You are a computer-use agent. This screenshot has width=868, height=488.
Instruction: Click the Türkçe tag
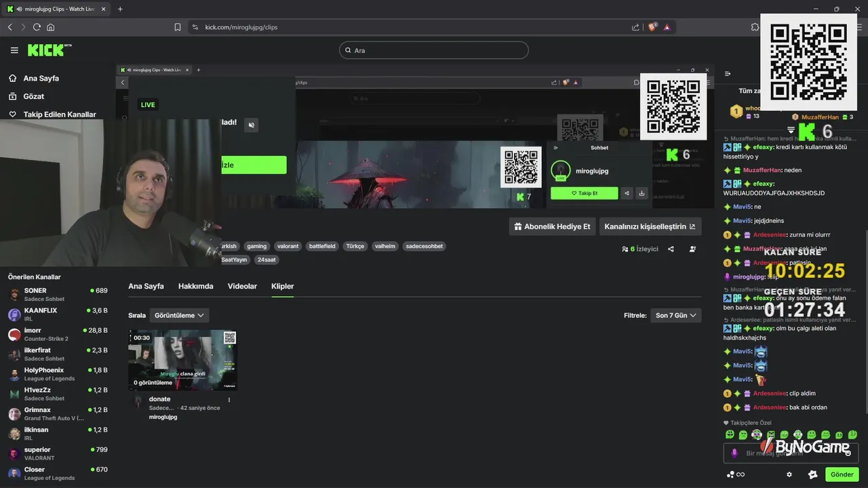coord(355,246)
